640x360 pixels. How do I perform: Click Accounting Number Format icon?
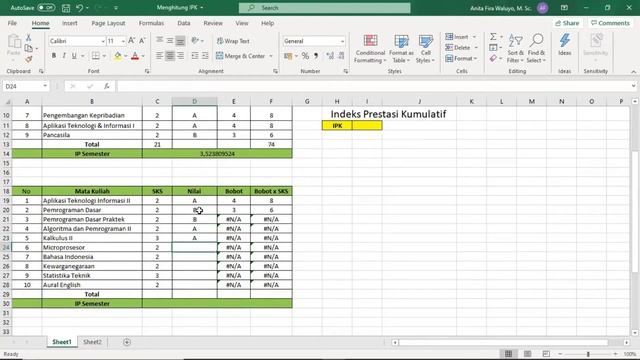point(288,56)
